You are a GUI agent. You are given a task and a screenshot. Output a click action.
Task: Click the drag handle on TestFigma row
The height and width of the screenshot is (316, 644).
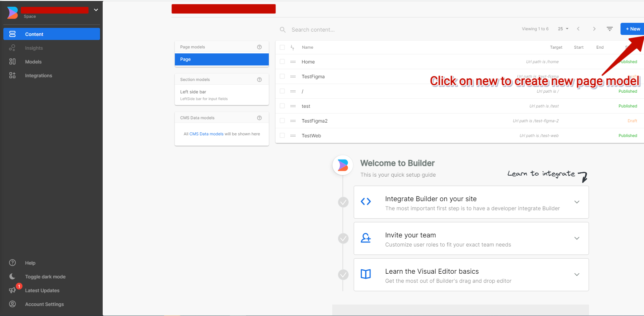click(x=293, y=77)
